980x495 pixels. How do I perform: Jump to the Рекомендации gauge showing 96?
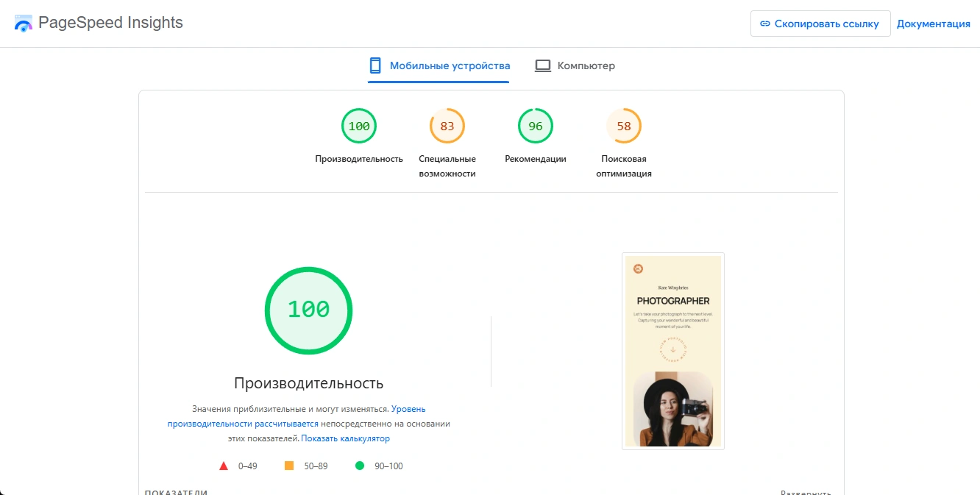(536, 127)
